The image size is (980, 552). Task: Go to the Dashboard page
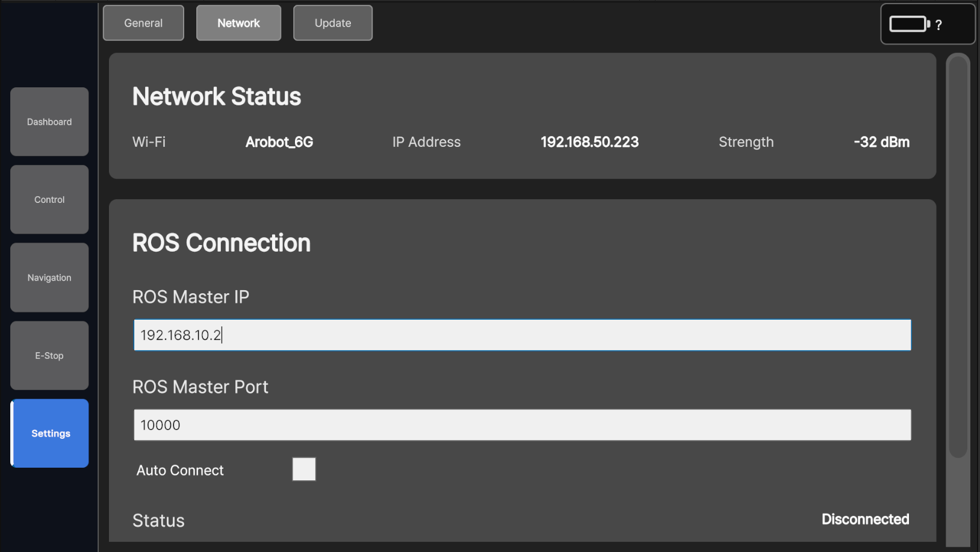[x=49, y=122]
